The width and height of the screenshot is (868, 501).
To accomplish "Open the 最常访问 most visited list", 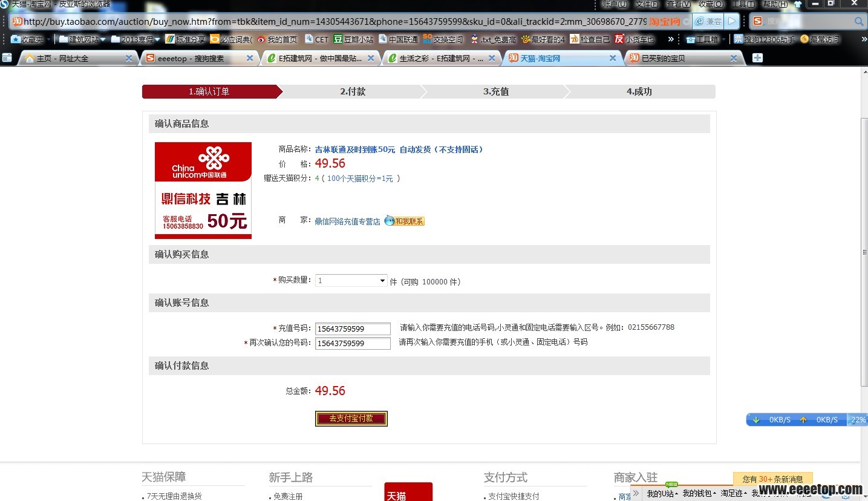I will (820, 39).
